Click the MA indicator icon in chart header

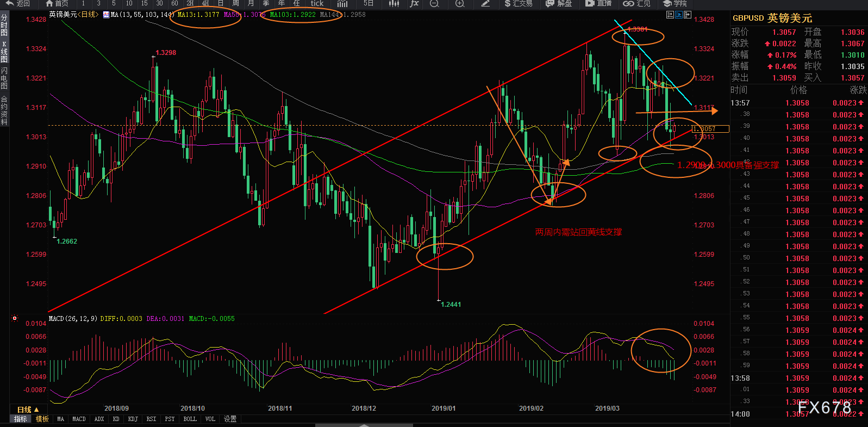pos(106,15)
